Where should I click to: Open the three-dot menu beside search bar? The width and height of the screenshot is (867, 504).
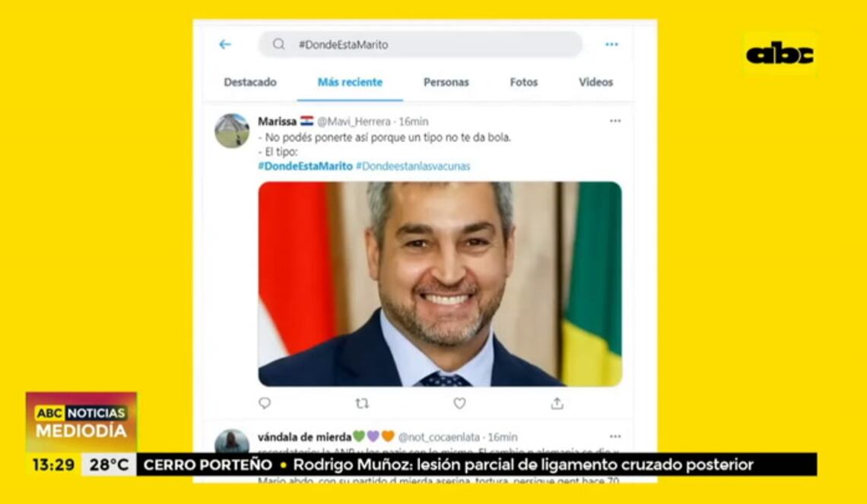point(611,44)
